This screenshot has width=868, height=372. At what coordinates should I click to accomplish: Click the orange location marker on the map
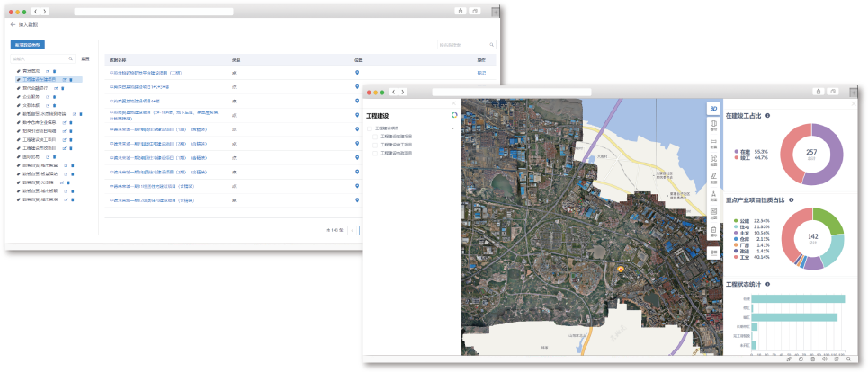point(620,268)
